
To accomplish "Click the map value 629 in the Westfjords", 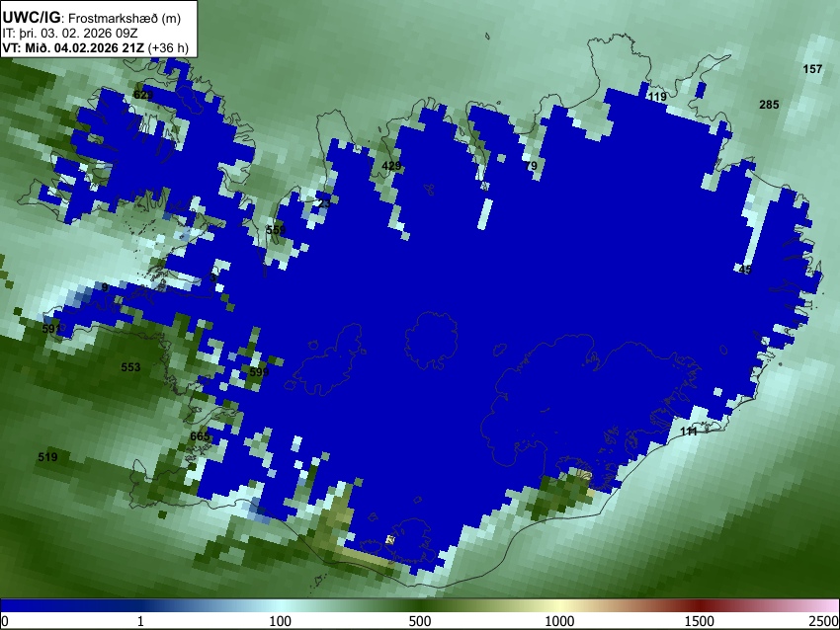I will (x=143, y=95).
